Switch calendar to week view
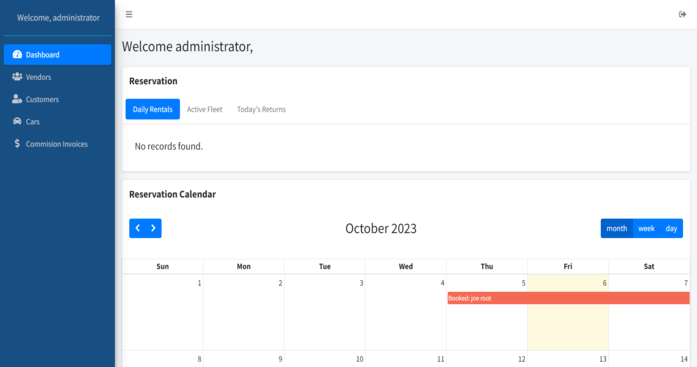The width and height of the screenshot is (697, 367). pos(646,228)
